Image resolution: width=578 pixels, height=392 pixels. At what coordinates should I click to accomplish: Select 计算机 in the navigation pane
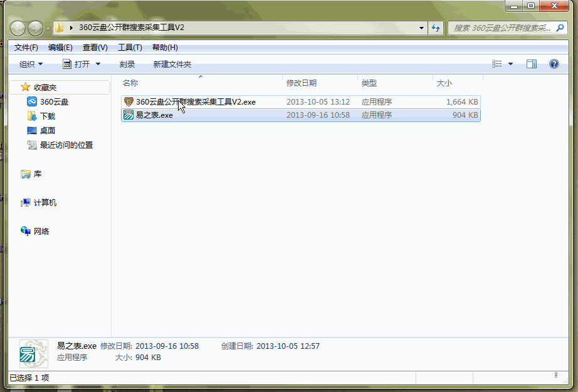(x=45, y=202)
